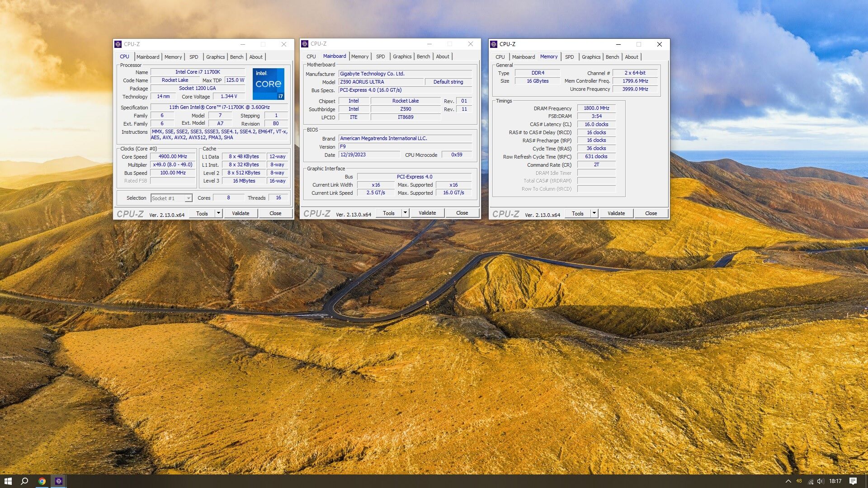Launch Google Chrome from the taskbar
868x488 pixels.
42,481
